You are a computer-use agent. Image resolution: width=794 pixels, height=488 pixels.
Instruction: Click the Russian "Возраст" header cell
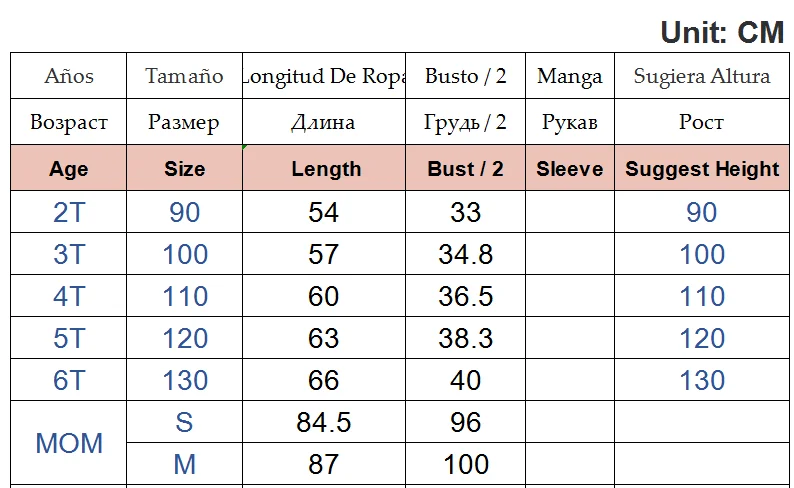point(68,123)
